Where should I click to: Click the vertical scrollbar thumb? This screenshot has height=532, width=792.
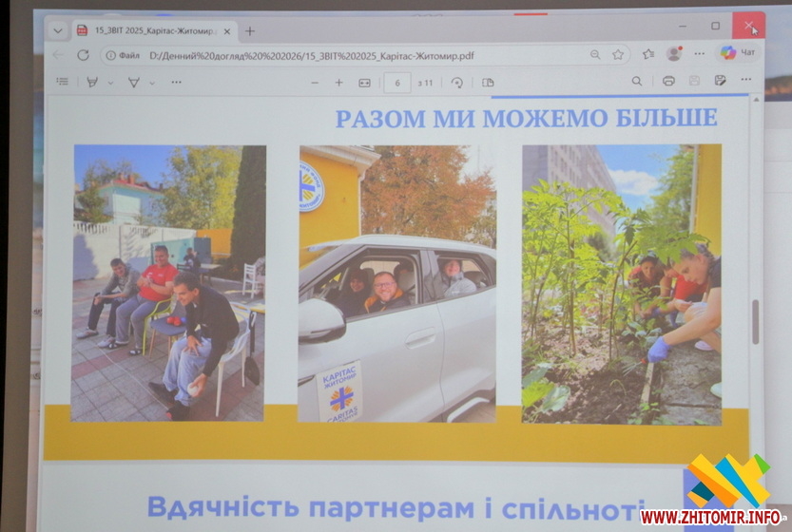[x=756, y=321]
